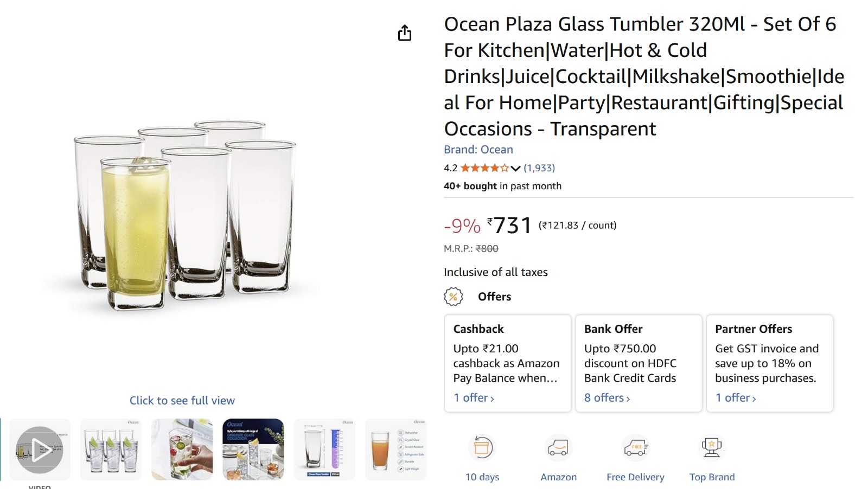Click the Amazon delivered truck icon
Viewport: 868px width, 489px height.
click(x=558, y=448)
